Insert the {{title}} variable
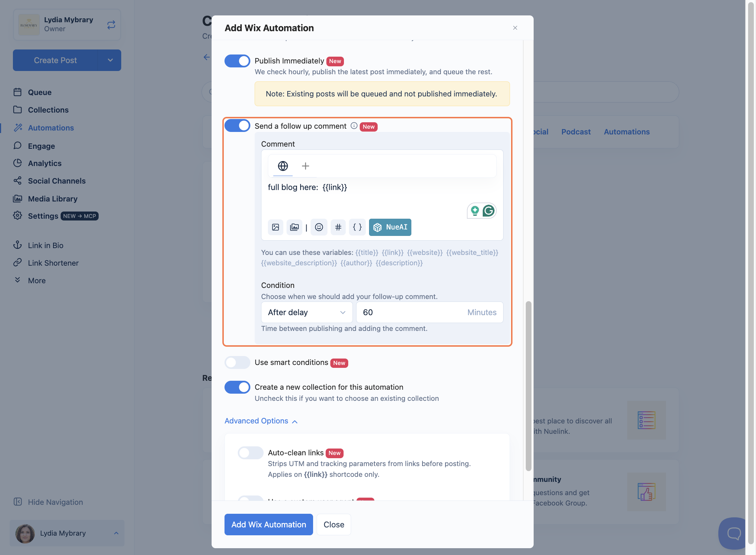 (367, 252)
